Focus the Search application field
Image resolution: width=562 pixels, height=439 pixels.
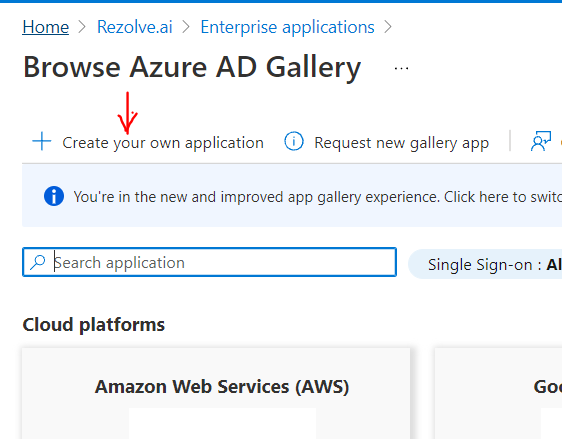[209, 262]
